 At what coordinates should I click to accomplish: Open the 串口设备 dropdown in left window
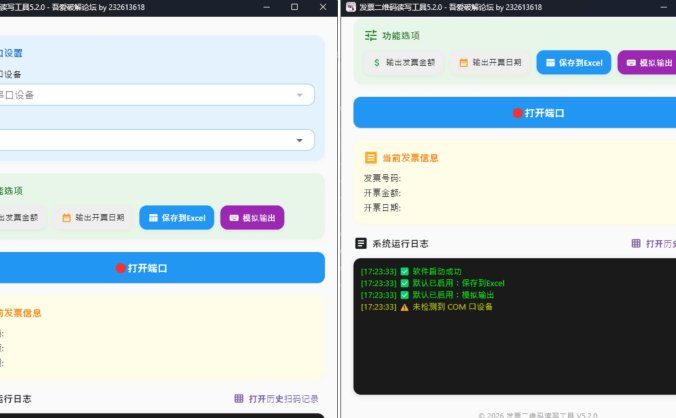pyautogui.click(x=157, y=95)
